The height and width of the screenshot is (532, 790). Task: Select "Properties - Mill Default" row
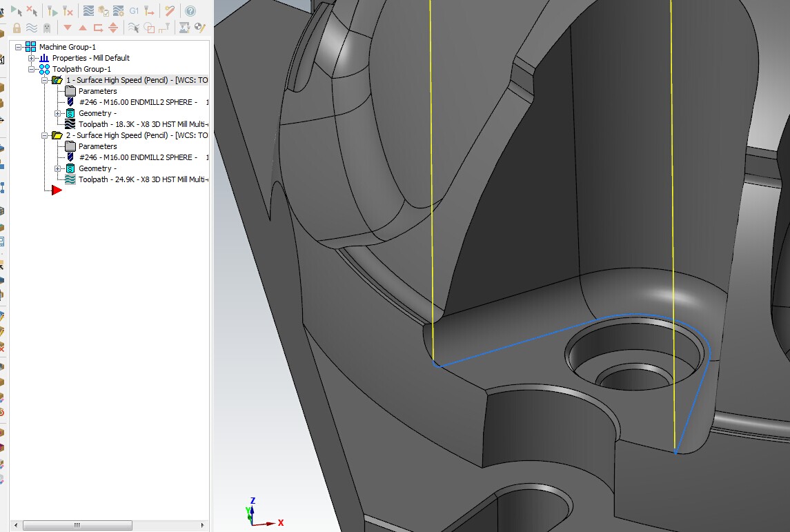point(90,58)
